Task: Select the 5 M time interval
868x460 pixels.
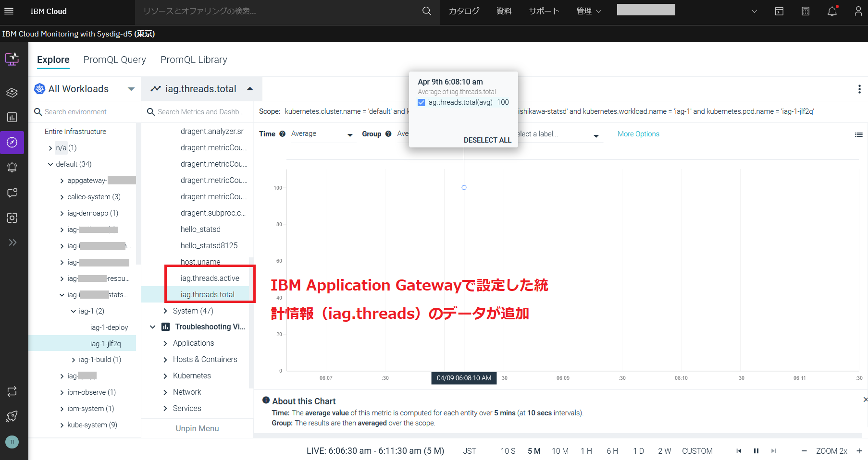Action: [534, 451]
